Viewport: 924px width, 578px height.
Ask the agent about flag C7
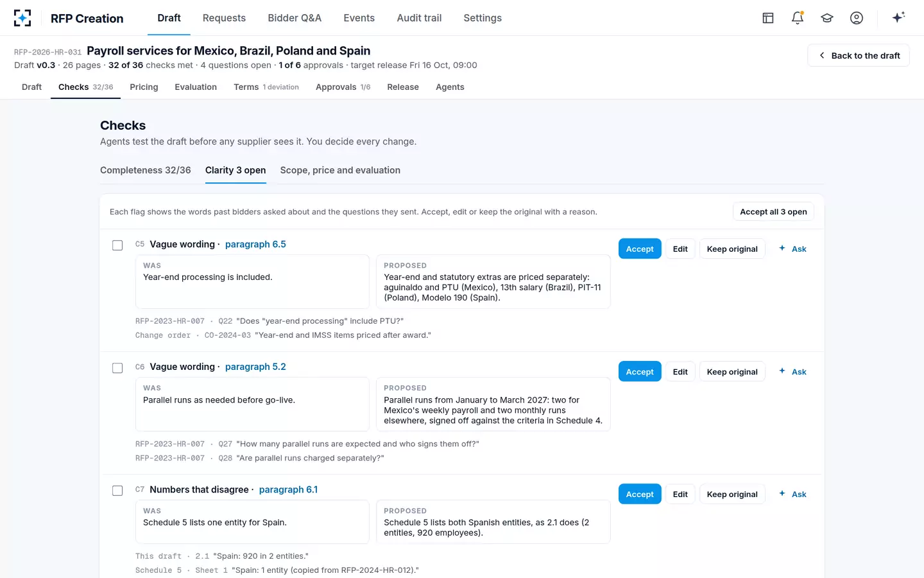tap(792, 495)
